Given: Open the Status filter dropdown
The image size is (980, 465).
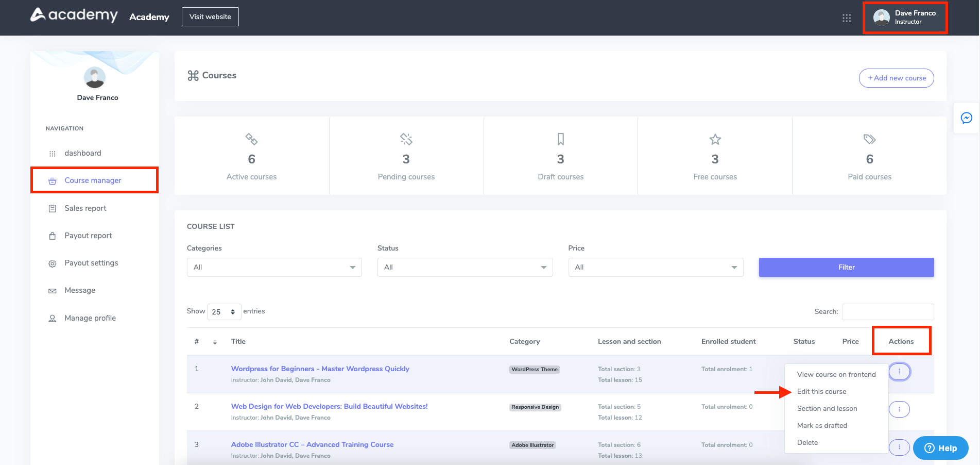Looking at the screenshot, I should (x=465, y=268).
